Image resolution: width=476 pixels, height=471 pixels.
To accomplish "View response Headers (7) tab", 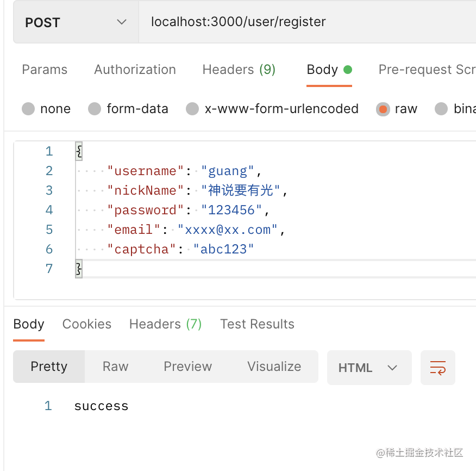I will click(x=165, y=324).
